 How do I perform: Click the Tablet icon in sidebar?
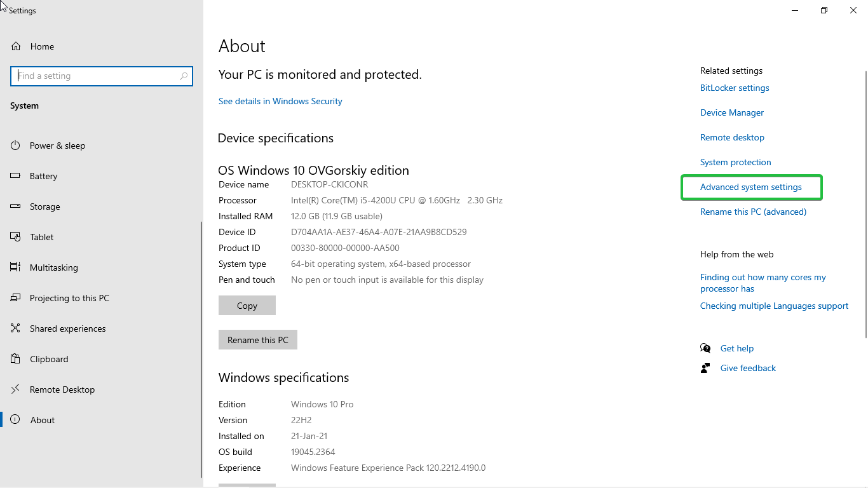pyautogui.click(x=16, y=237)
